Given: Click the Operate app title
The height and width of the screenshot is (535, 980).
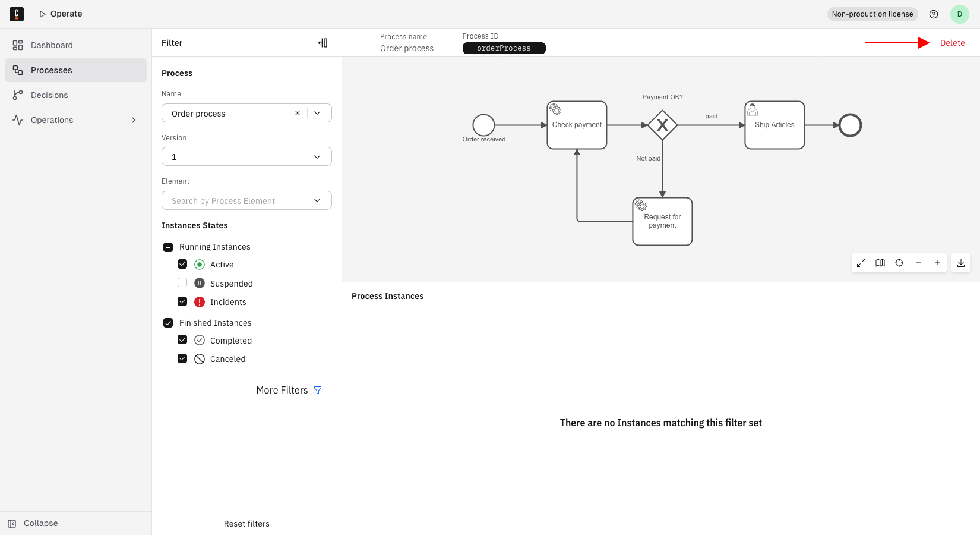Looking at the screenshot, I should 66,14.
